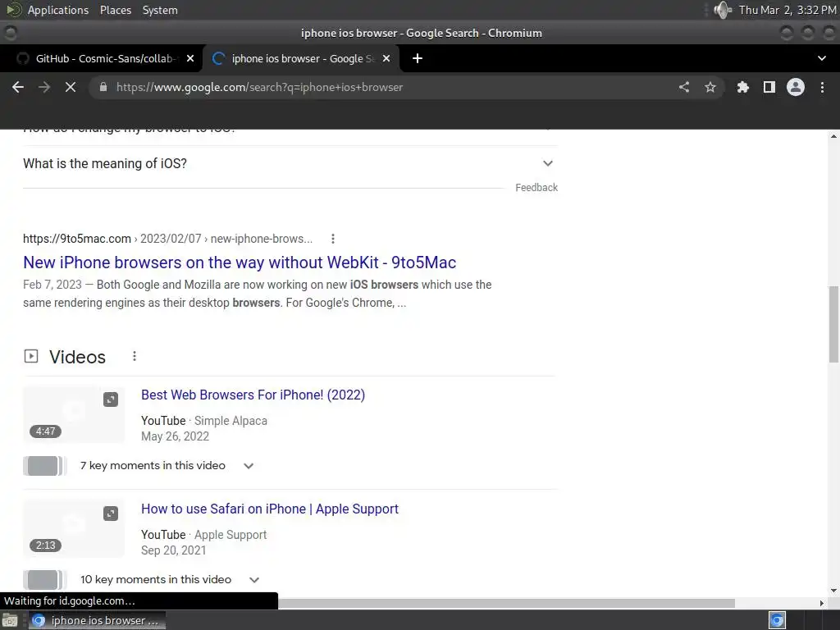Click the lock icon for site information
The width and height of the screenshot is (840, 630).
click(x=103, y=87)
